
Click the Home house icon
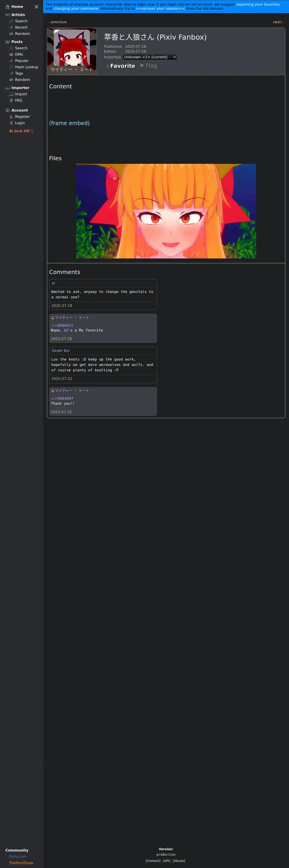[x=7, y=7]
